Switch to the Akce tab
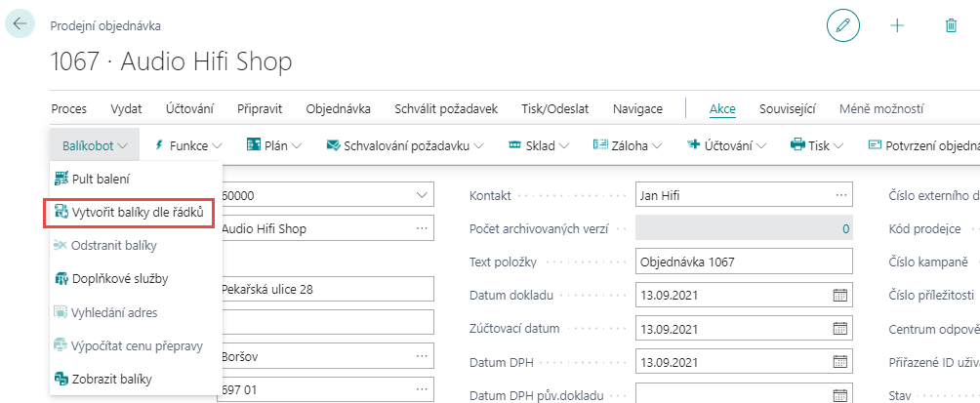The width and height of the screenshot is (980, 403). (722, 108)
